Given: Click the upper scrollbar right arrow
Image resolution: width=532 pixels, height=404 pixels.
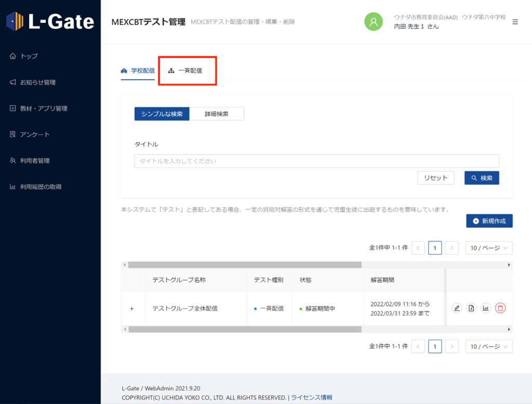Looking at the screenshot, I should 509,265.
